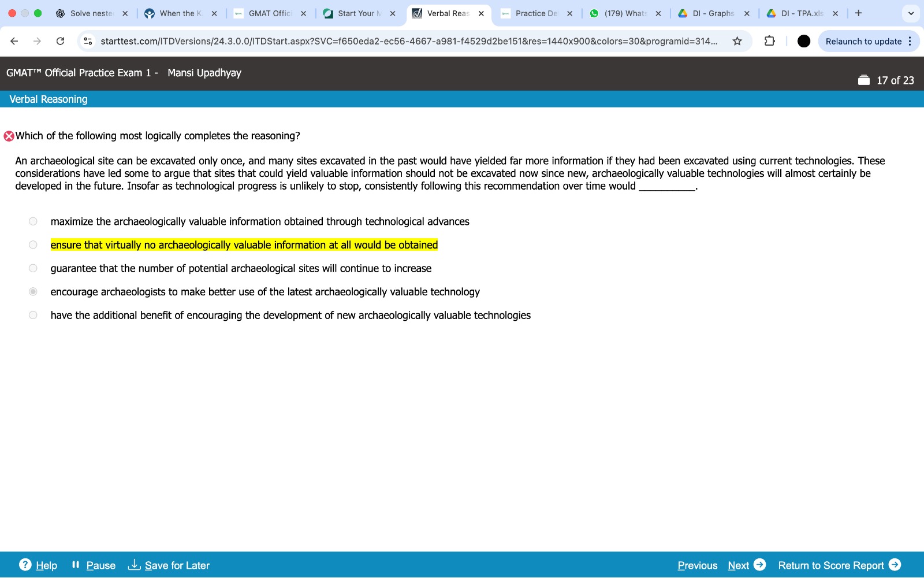The width and height of the screenshot is (924, 578).
Task: Click the Next arrow circle icon
Action: tap(760, 565)
